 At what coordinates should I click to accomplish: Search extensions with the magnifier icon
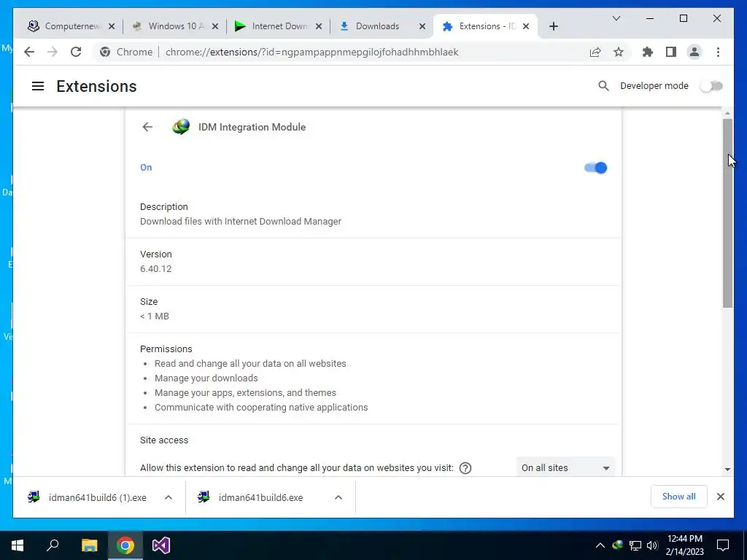(603, 86)
